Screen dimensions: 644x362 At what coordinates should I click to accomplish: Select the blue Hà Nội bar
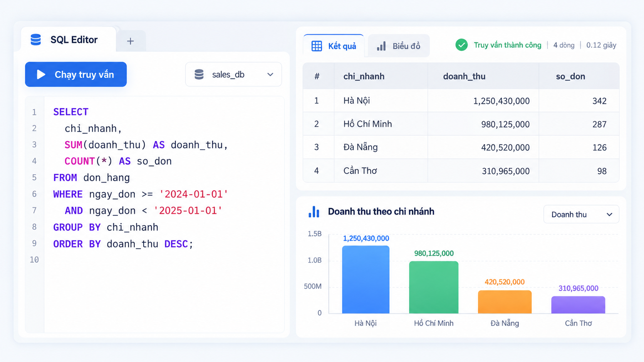click(366, 279)
